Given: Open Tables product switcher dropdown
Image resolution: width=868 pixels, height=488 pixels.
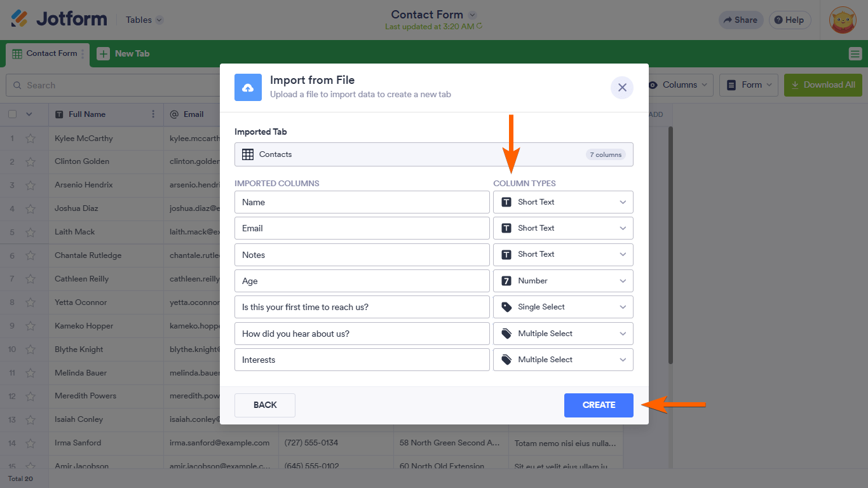Looking at the screenshot, I should tap(144, 20).
